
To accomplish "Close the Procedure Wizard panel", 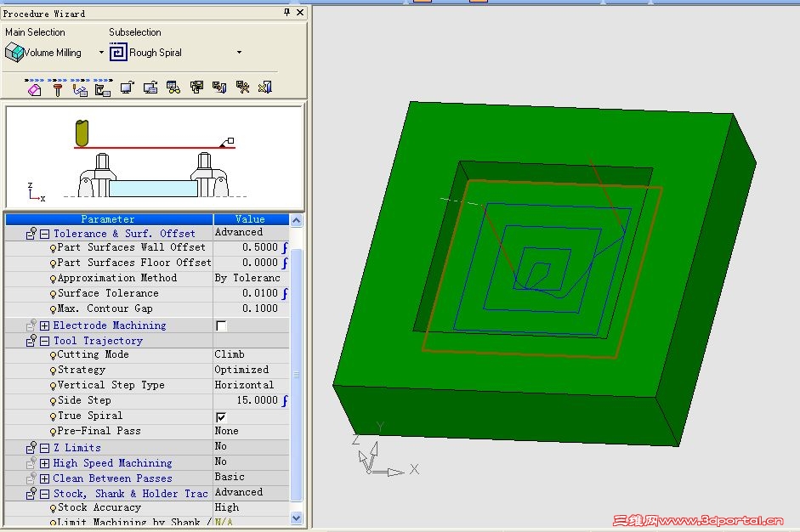I will coord(300,13).
